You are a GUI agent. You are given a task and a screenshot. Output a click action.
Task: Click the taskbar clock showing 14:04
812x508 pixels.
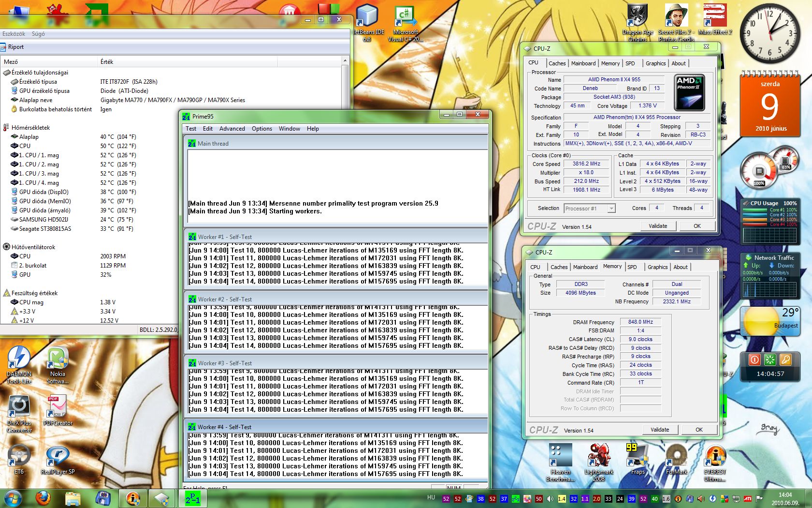tap(785, 498)
